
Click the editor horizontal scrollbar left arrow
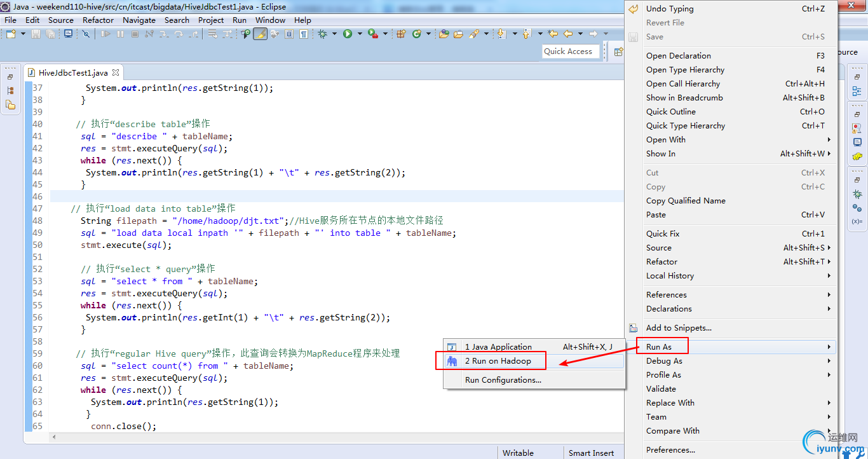54,437
